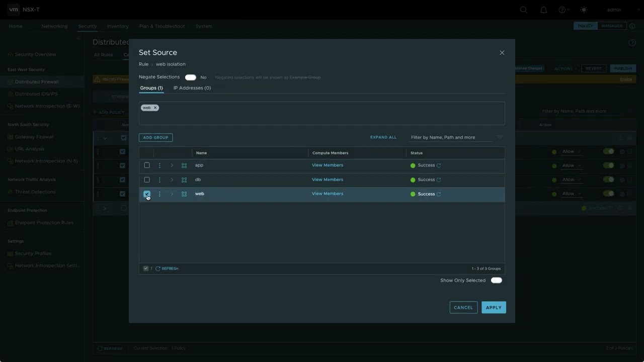This screenshot has height=362, width=644.
Task: Switch to IP Addresses (0) tab
Action: coord(192,88)
